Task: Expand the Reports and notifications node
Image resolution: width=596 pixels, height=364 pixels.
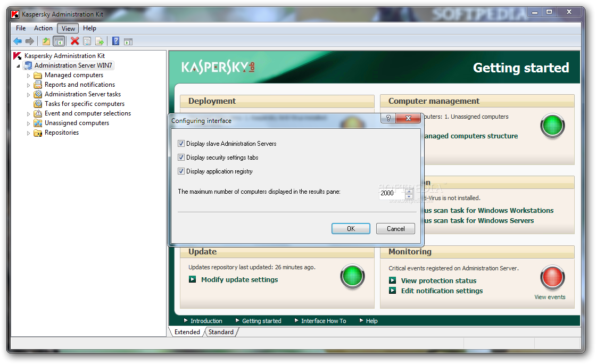Action: coord(28,85)
